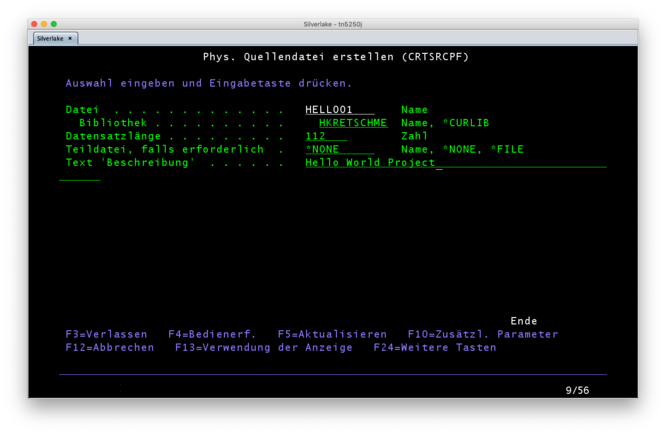
Task: Click F12=Abbrechen function key label
Action: [110, 347]
